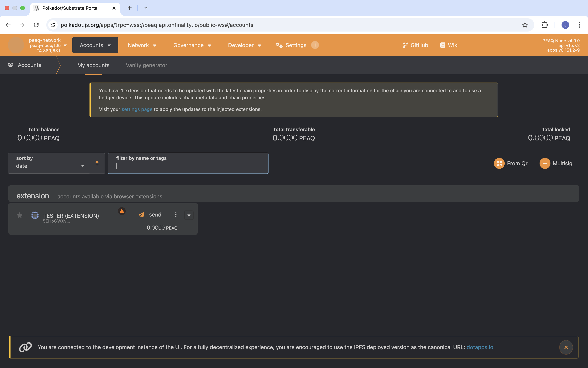Open the From Qr account import
Image resolution: width=588 pixels, height=368 pixels.
[511, 163]
